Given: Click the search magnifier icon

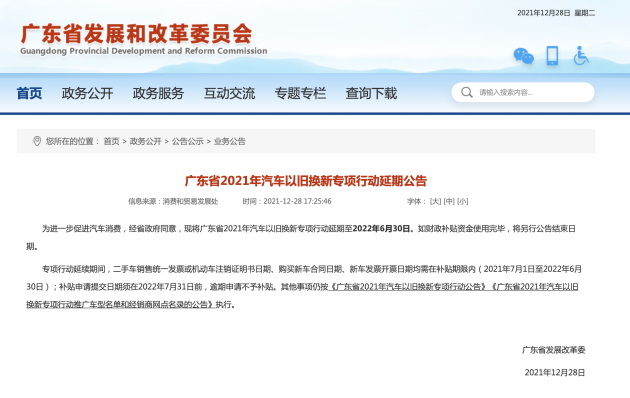Looking at the screenshot, I should click(x=466, y=92).
